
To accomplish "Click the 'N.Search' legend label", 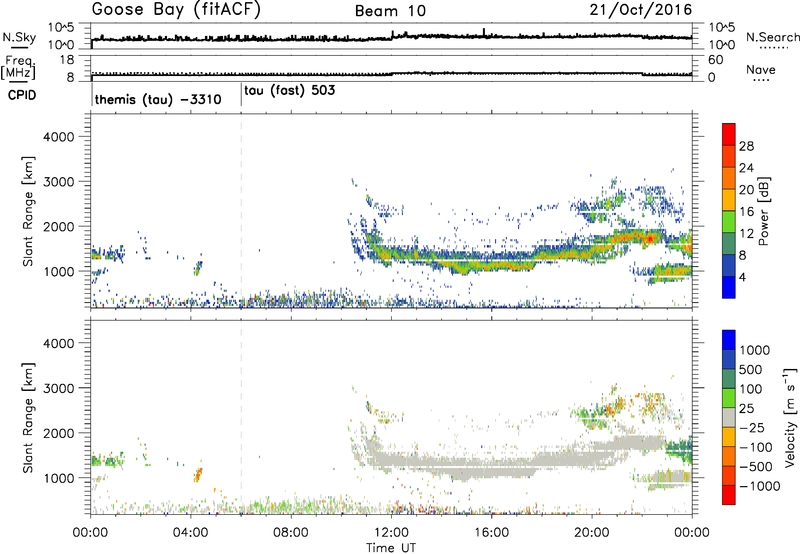I will coord(772,37).
